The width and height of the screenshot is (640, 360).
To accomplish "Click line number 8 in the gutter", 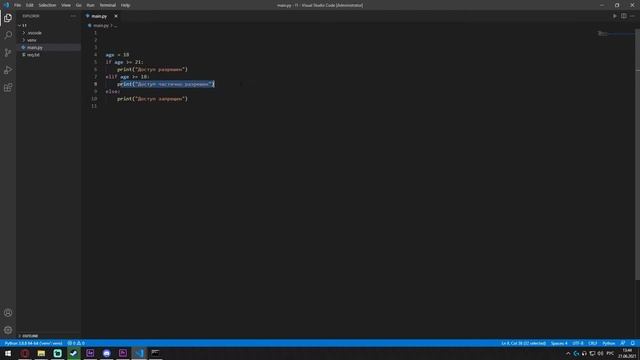I will tap(96, 84).
